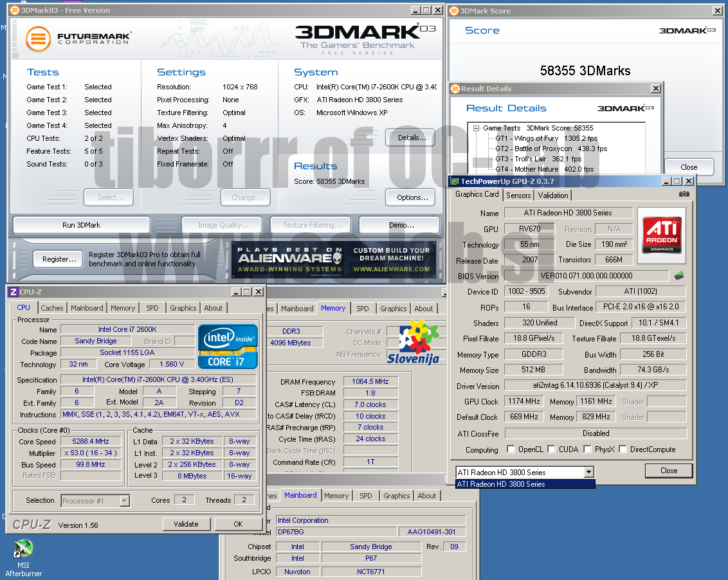Select GT3 - Troll's Lair tree row
Viewport: 728px width, 580px height.
pyautogui.click(x=538, y=159)
